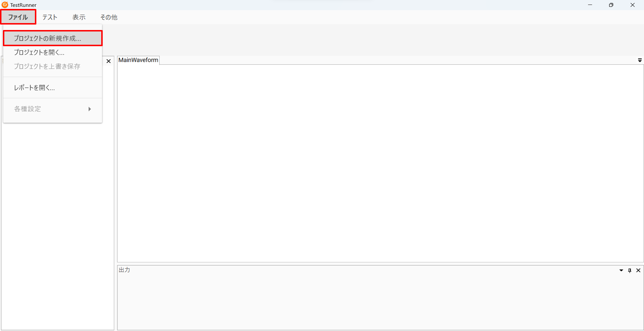
Task: Open the 出力 panel options dropdown arrow
Action: (x=621, y=270)
